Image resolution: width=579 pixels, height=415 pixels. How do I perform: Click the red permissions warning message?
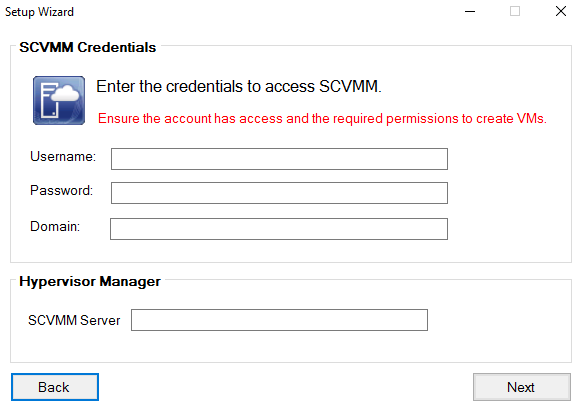pos(322,119)
